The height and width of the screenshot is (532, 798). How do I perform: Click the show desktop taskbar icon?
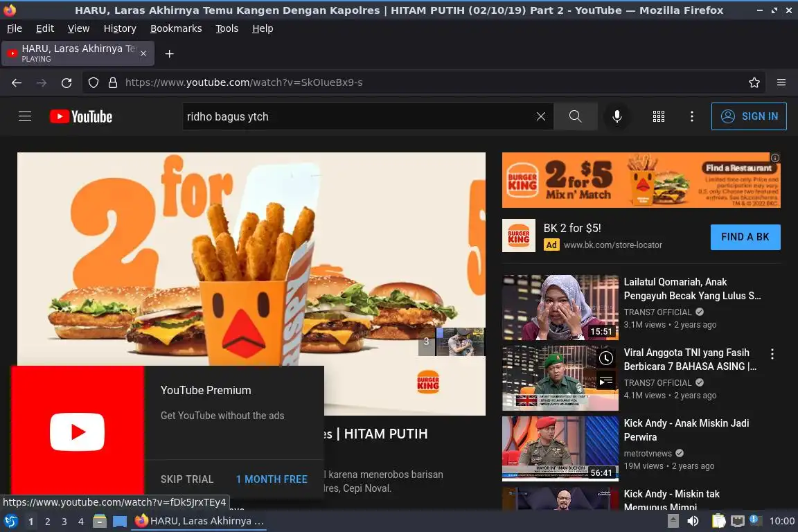(x=120, y=522)
